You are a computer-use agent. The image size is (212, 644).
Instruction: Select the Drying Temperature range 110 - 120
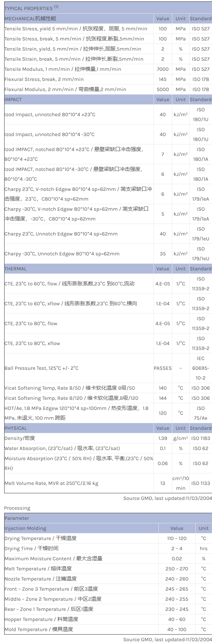click(177, 538)
